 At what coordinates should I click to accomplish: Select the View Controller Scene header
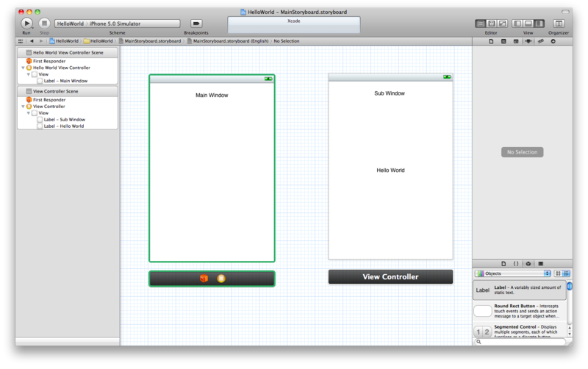(68, 91)
